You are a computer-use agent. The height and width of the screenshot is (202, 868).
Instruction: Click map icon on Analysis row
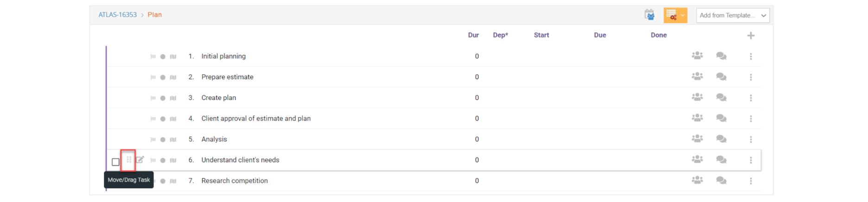click(173, 139)
